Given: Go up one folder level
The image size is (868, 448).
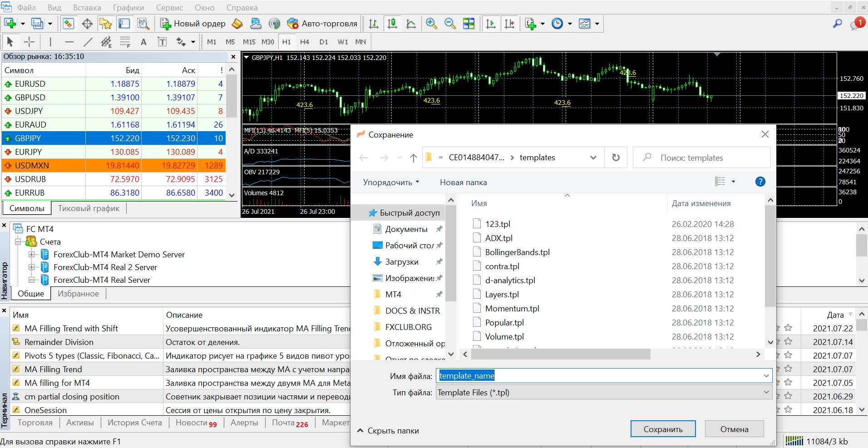Looking at the screenshot, I should point(413,158).
